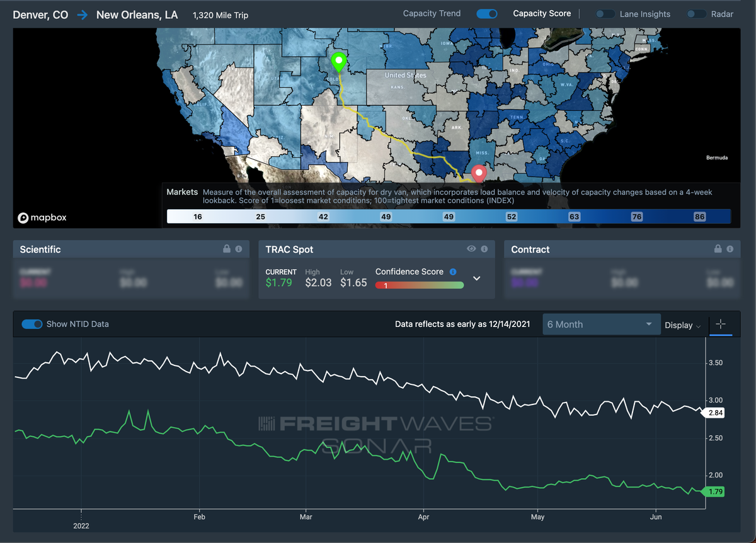This screenshot has height=543, width=756.
Task: Click the lock icon in the Contract card
Action: pyautogui.click(x=718, y=249)
